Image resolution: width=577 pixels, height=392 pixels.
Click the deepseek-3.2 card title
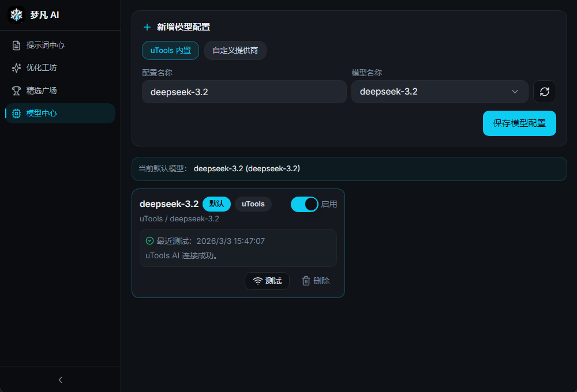pyautogui.click(x=169, y=204)
